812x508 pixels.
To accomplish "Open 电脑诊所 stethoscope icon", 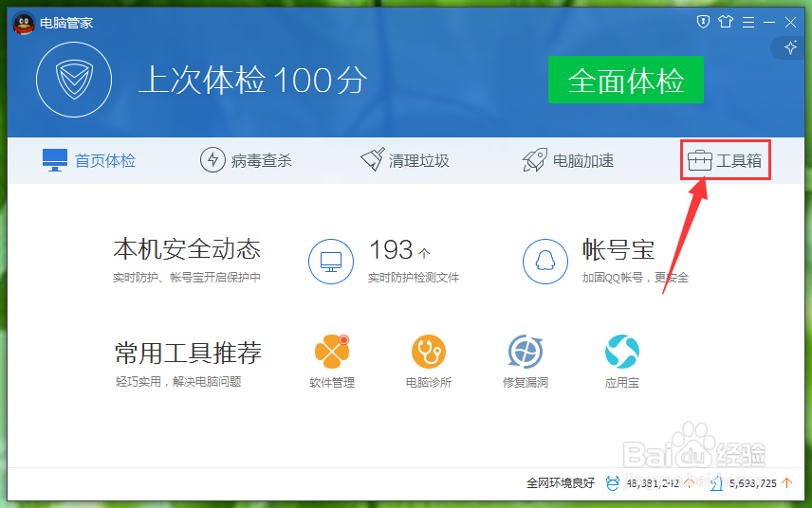I will 429,352.
